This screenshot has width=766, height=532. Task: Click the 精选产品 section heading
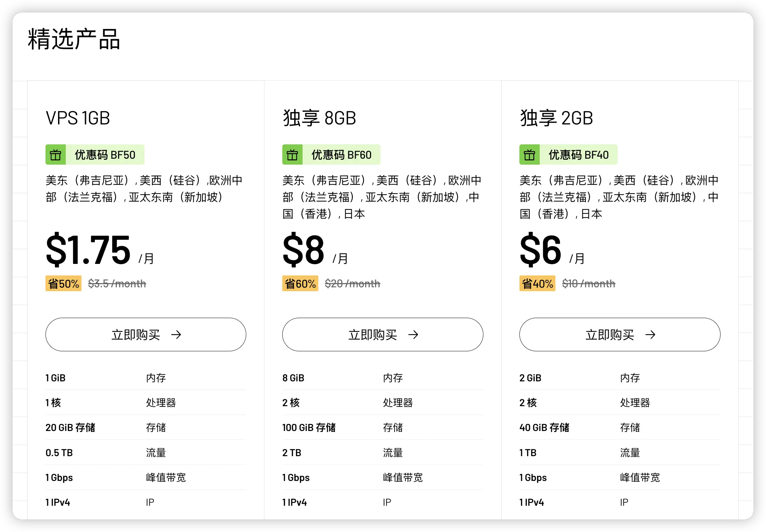74,39
